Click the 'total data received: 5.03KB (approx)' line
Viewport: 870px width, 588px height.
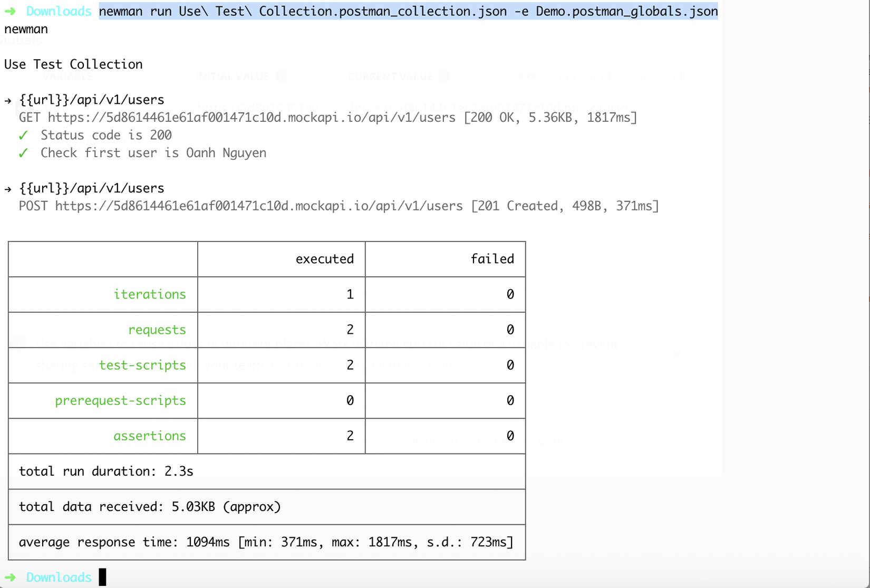pos(150,507)
